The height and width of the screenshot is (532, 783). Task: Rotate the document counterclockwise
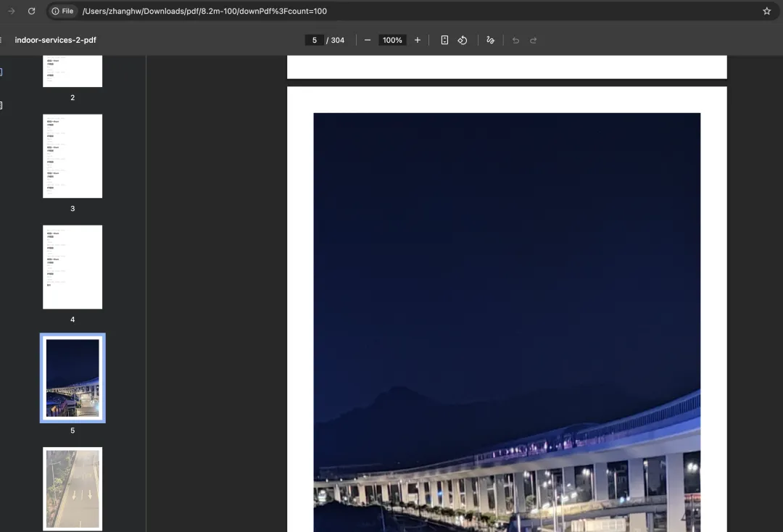463,40
